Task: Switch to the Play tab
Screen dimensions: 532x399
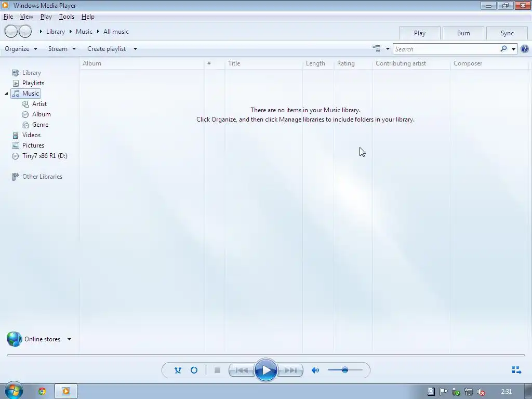Action: (420, 33)
